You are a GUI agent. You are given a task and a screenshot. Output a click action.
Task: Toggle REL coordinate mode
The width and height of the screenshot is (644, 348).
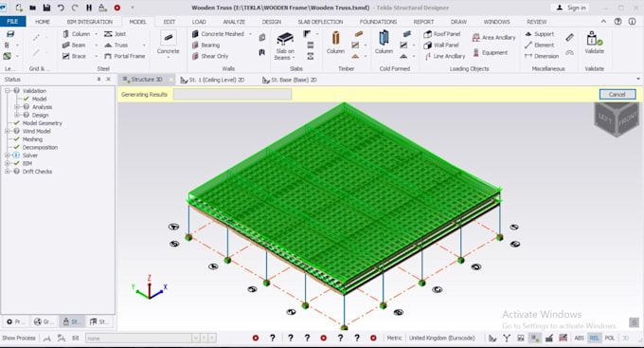[x=594, y=339]
